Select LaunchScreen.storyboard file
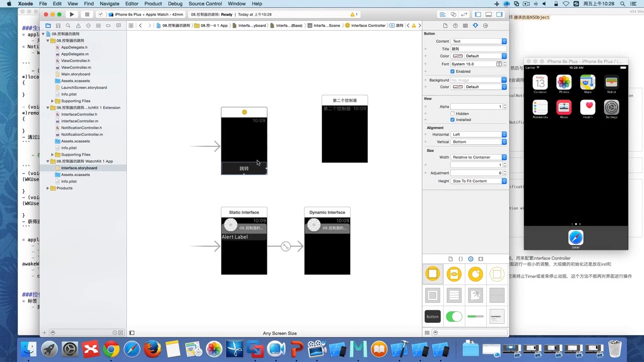 (x=83, y=87)
